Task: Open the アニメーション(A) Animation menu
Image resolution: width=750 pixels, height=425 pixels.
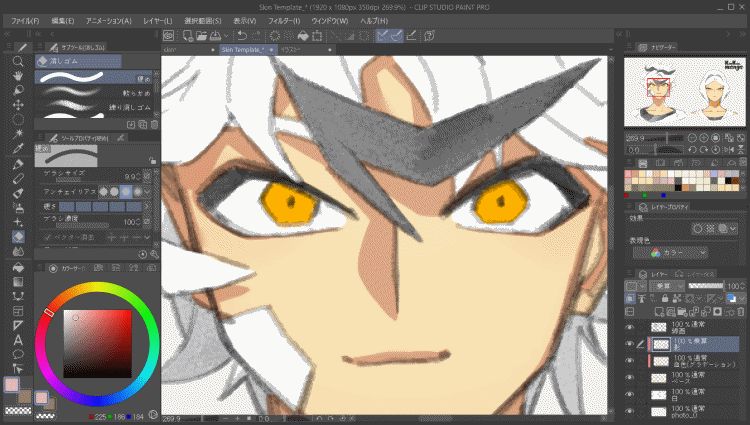Action: [109, 21]
